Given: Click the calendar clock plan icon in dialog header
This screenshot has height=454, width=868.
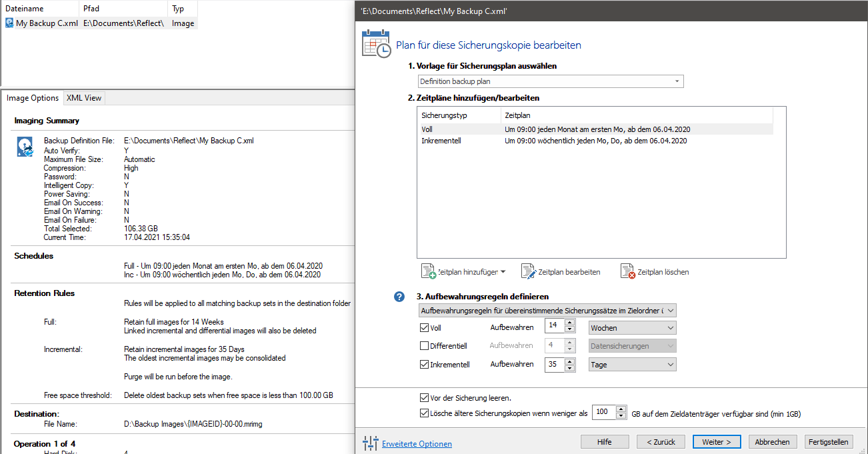Looking at the screenshot, I should (377, 43).
